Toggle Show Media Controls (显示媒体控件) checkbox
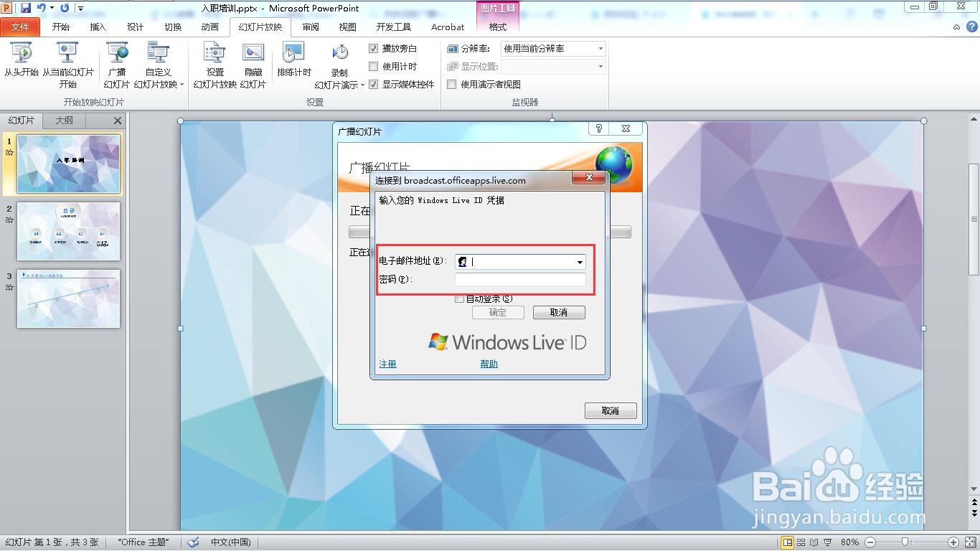Image resolution: width=980 pixels, height=551 pixels. coord(373,85)
